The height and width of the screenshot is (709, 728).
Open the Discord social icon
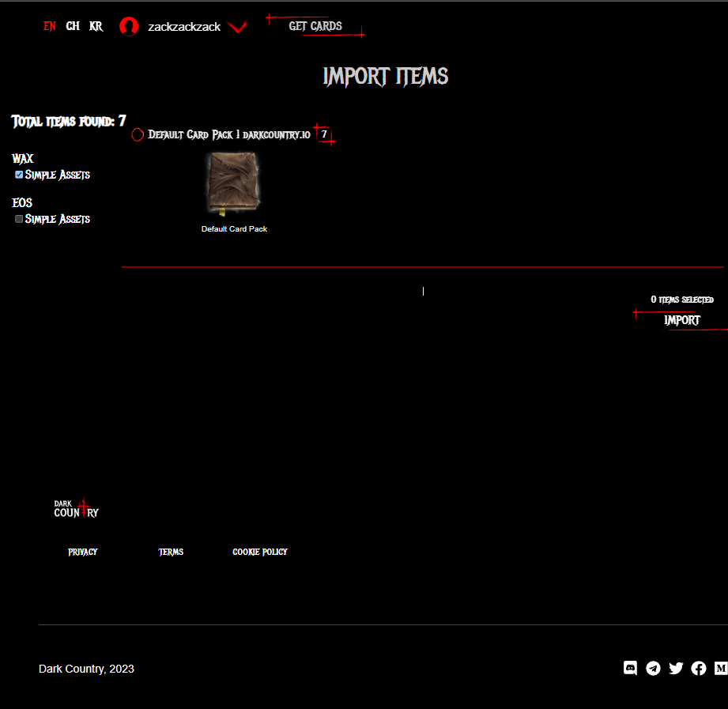630,668
